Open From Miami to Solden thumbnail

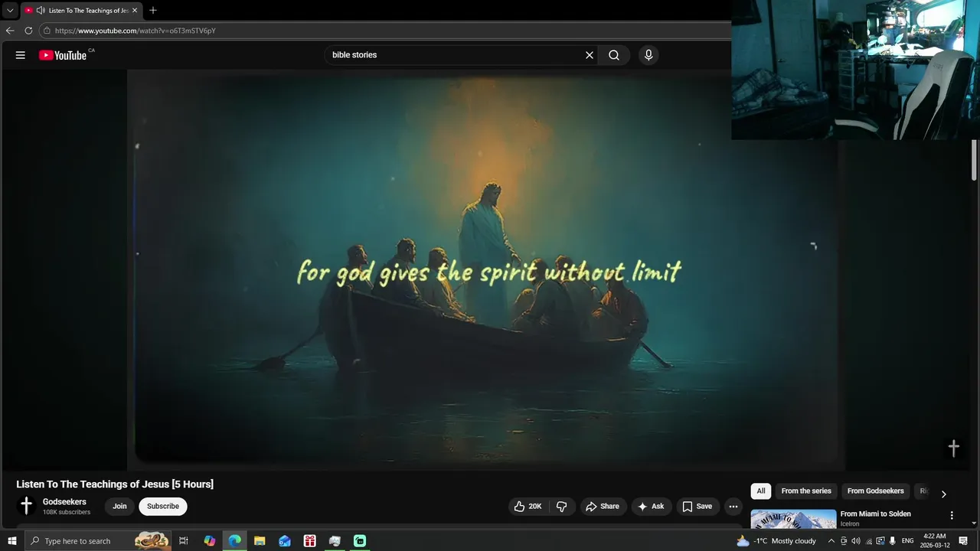coord(793,519)
